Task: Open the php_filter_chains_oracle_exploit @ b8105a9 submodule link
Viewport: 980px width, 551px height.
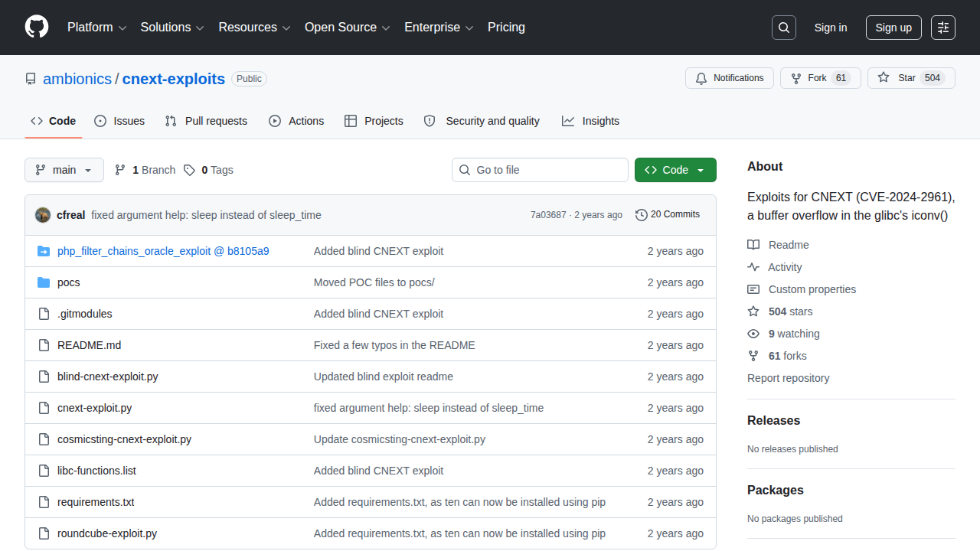Action: pos(163,251)
